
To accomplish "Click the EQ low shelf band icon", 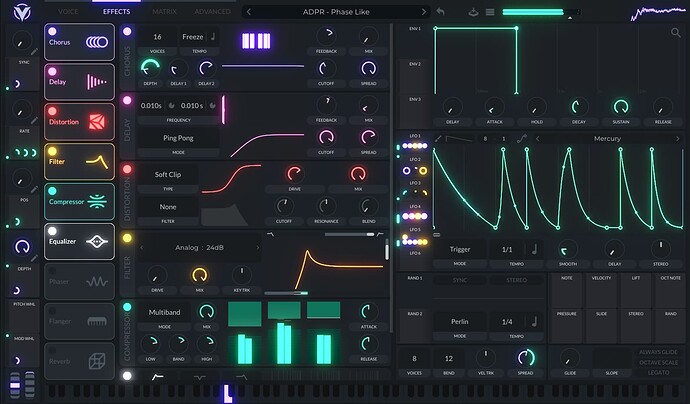I will (158, 377).
